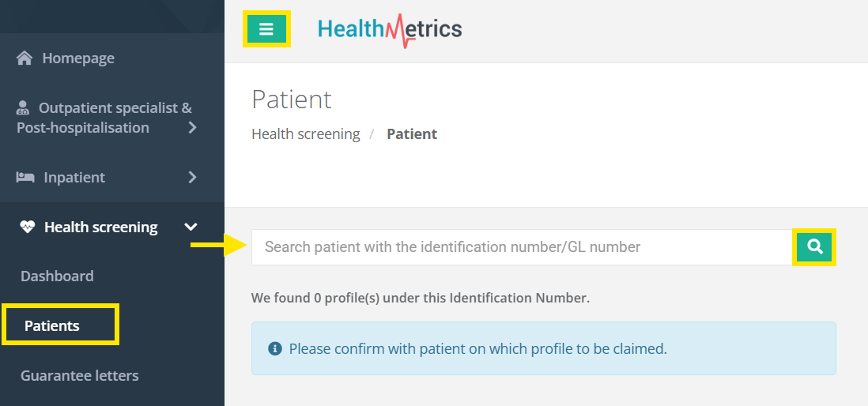This screenshot has height=406, width=868.
Task: Open Guarantee letters in the sidebar
Action: pyautogui.click(x=79, y=376)
